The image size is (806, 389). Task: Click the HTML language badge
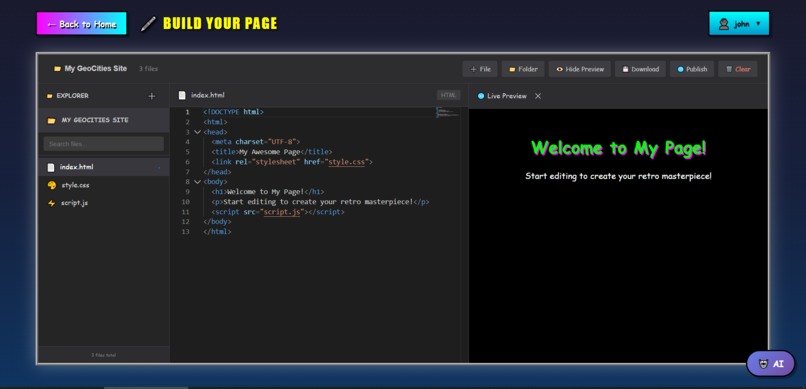click(x=448, y=95)
